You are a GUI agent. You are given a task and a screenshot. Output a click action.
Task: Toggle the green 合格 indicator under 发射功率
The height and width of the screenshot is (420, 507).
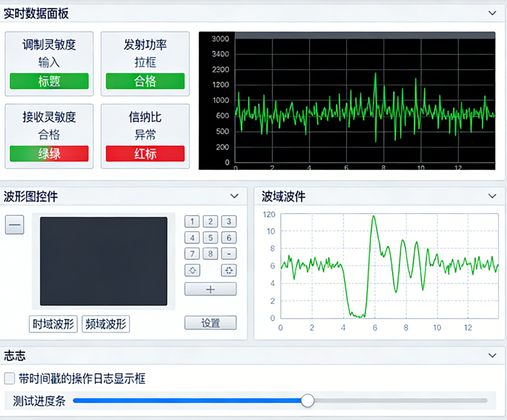click(145, 81)
